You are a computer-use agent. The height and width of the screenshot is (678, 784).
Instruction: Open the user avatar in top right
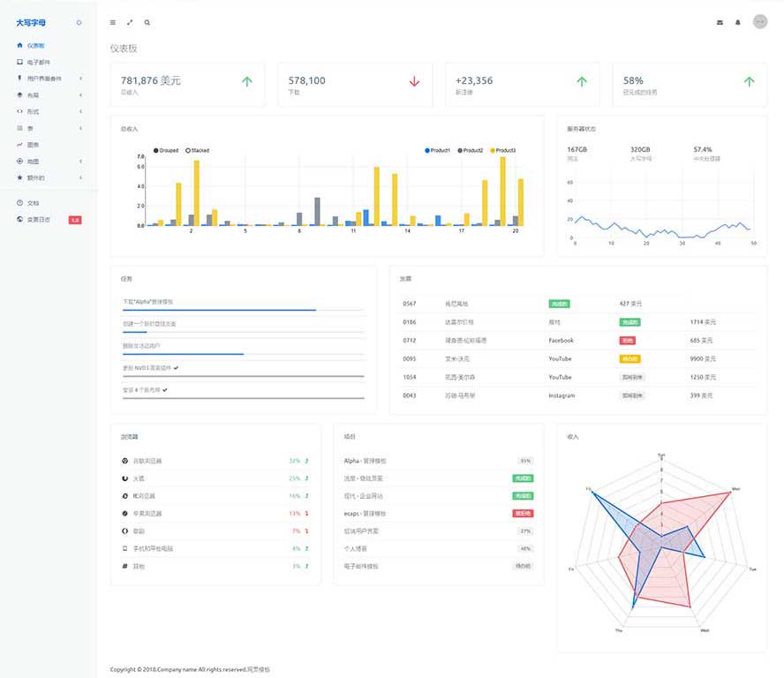tap(760, 22)
